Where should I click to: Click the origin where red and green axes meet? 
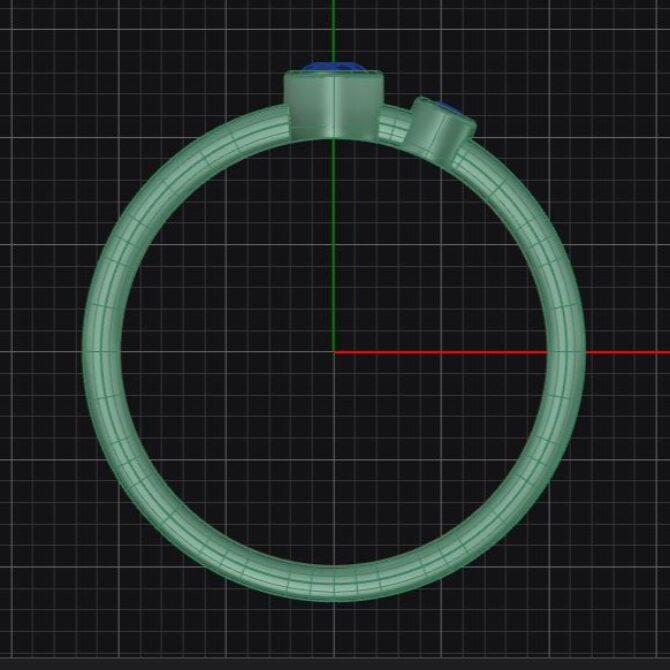point(333,352)
